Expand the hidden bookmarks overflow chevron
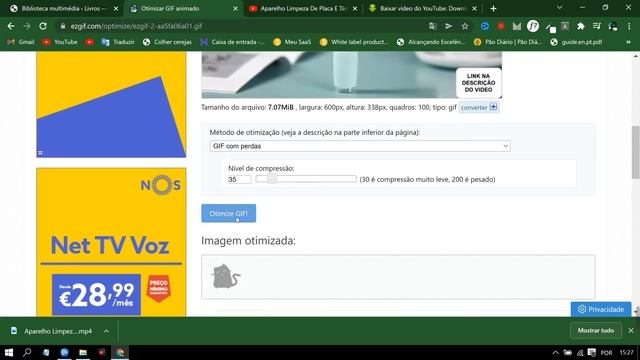This screenshot has width=640, height=360. (x=629, y=42)
